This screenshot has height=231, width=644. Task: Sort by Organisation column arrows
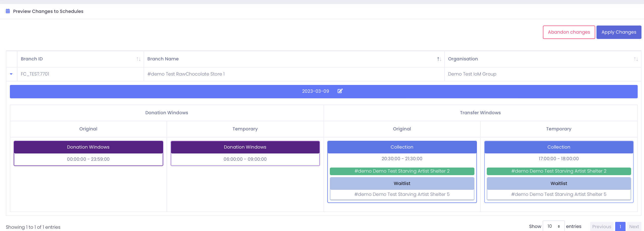tap(636, 59)
